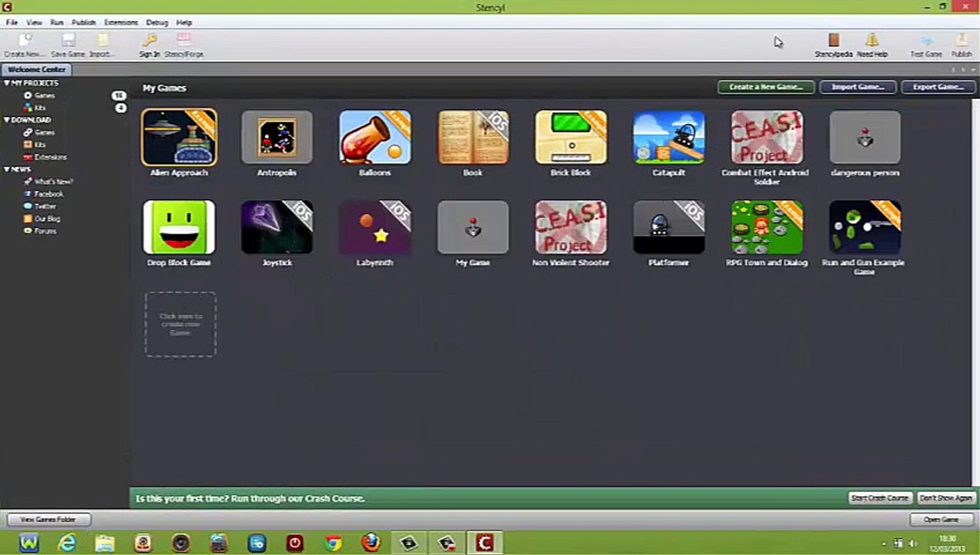Screen dimensions: 980x555
Task: Open the Debug menu
Action: [x=157, y=22]
